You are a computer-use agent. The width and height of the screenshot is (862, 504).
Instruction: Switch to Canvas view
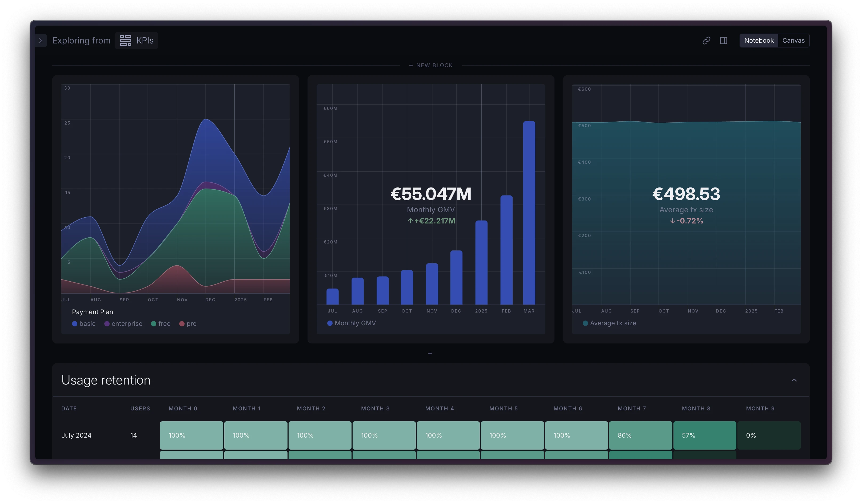coord(793,40)
